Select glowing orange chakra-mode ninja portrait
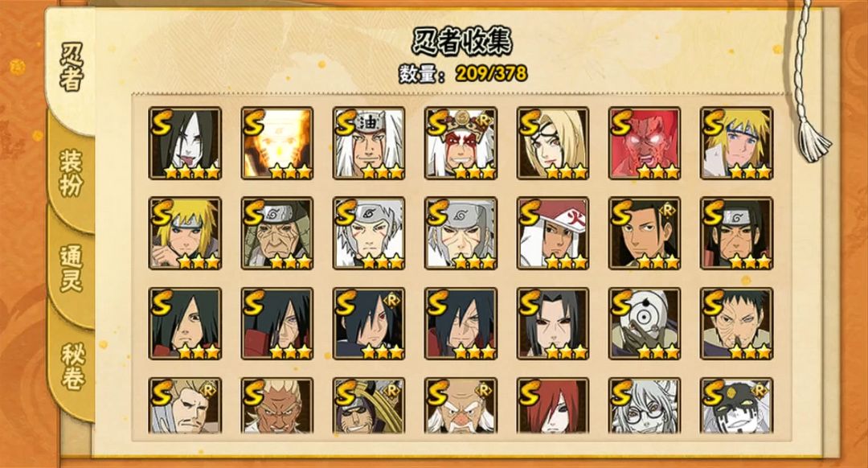Image resolution: width=868 pixels, height=468 pixels. click(x=276, y=143)
